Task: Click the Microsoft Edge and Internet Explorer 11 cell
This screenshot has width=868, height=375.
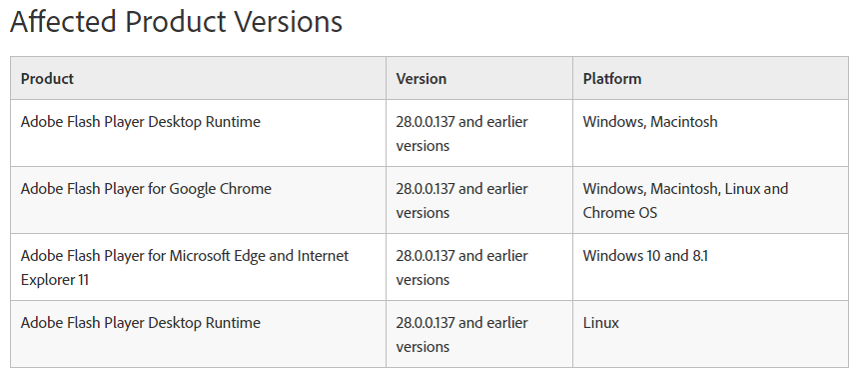Action: pos(198,267)
